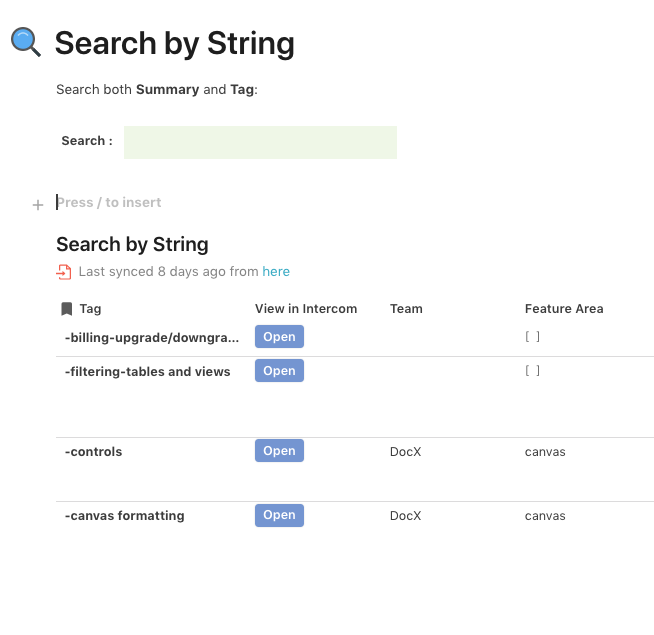Image resolution: width=654 pixels, height=635 pixels.
Task: Open Intercom for billing-upgrade/downgrade row
Action: pos(279,337)
